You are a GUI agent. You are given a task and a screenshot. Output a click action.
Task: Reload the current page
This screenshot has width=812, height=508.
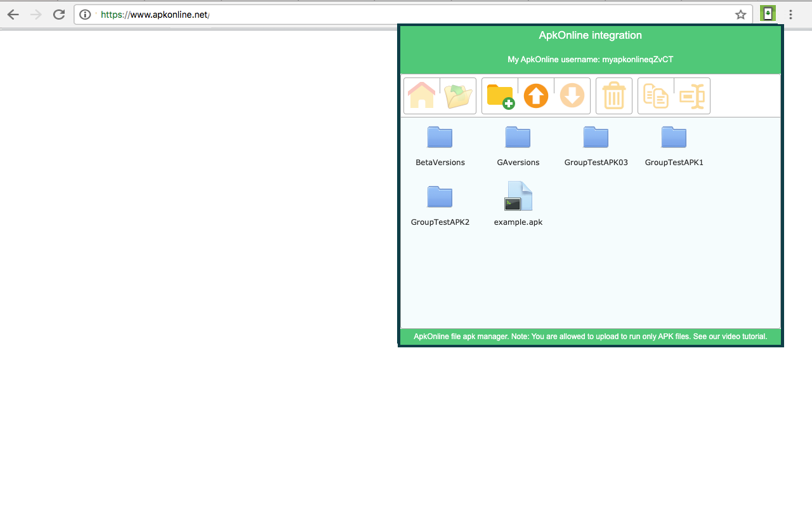58,14
